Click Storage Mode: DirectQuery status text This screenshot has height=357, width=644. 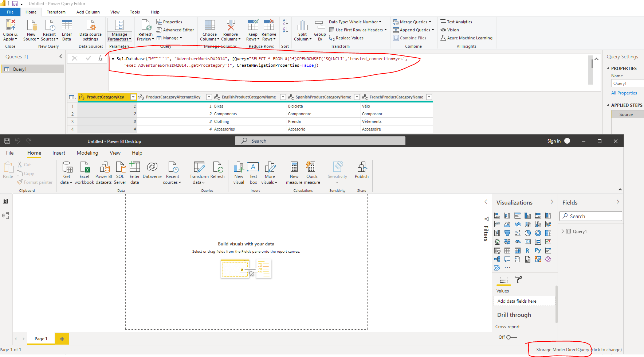pos(562,350)
